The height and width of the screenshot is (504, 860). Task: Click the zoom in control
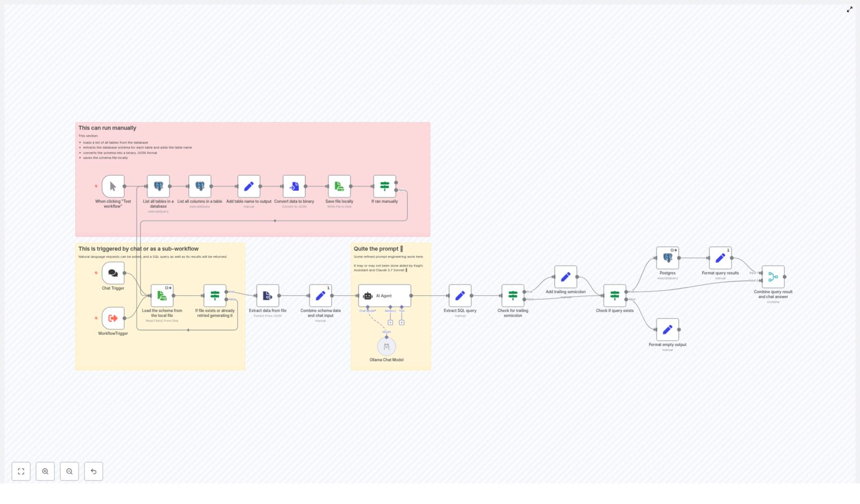tap(45, 471)
